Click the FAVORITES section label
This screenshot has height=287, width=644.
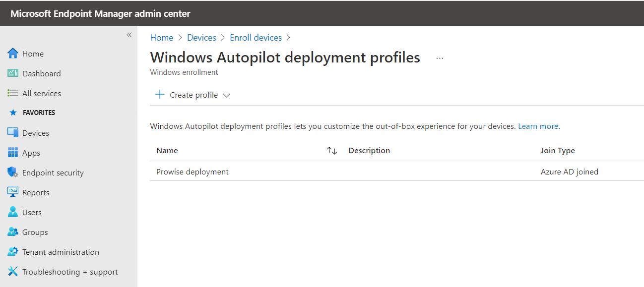(39, 113)
